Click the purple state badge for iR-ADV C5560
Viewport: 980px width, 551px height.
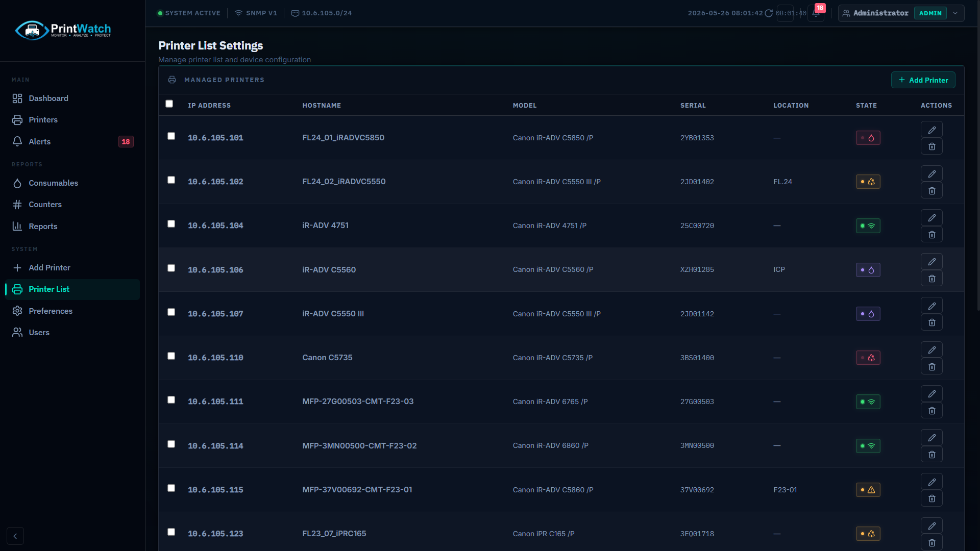[868, 270]
